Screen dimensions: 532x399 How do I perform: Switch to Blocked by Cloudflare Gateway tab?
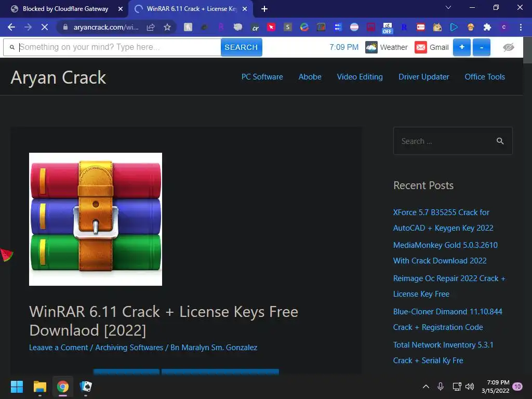[x=65, y=9]
